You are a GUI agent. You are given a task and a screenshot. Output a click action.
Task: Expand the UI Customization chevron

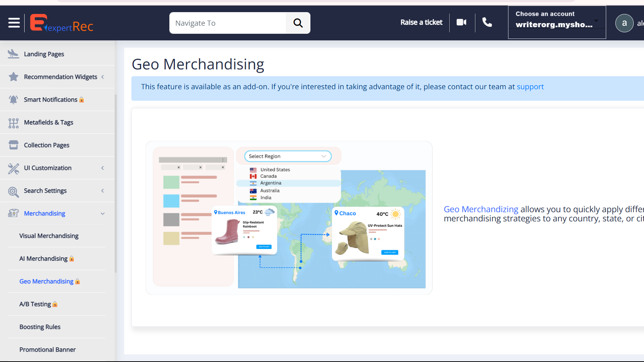tap(102, 168)
